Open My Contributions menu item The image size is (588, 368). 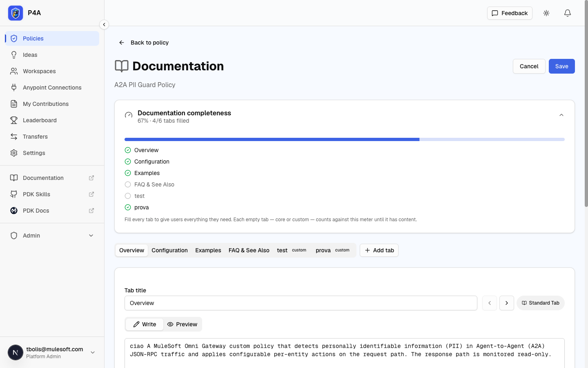coord(52,104)
